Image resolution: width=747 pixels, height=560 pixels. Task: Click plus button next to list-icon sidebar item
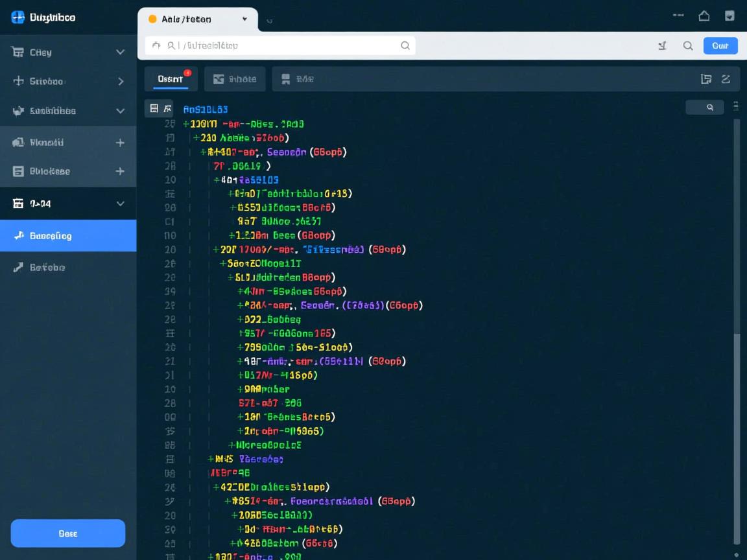point(120,171)
